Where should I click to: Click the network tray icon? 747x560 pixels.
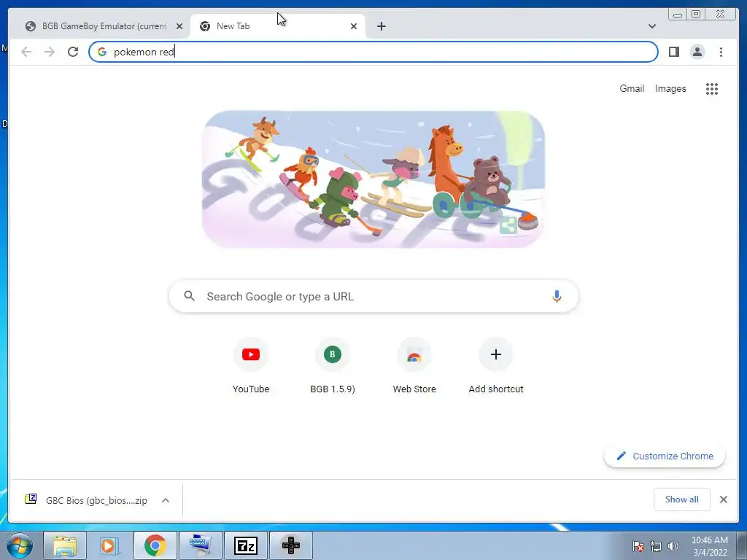click(656, 546)
